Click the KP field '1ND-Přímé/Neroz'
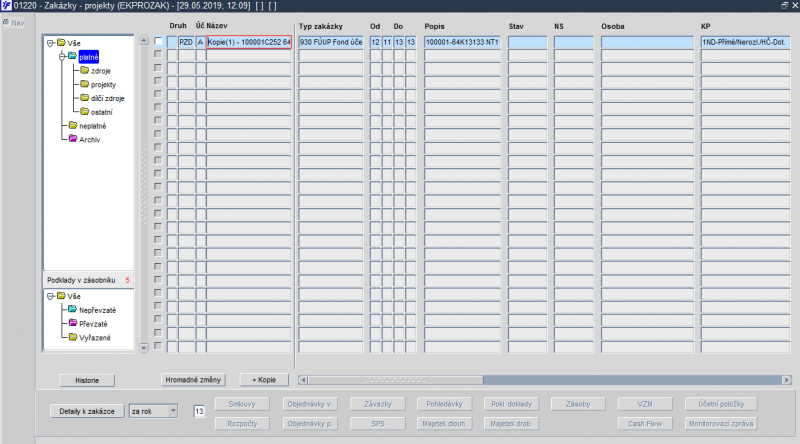800x444 pixels. pos(745,42)
